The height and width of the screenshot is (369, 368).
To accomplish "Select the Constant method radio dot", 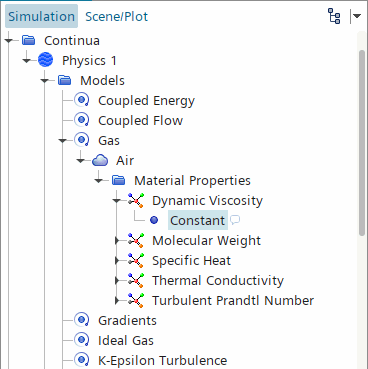I will [x=154, y=220].
